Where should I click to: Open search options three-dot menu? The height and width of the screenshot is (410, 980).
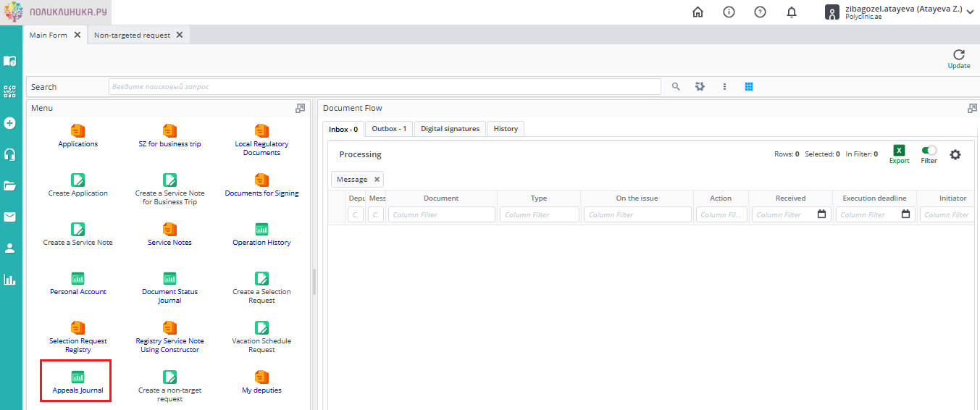click(724, 86)
